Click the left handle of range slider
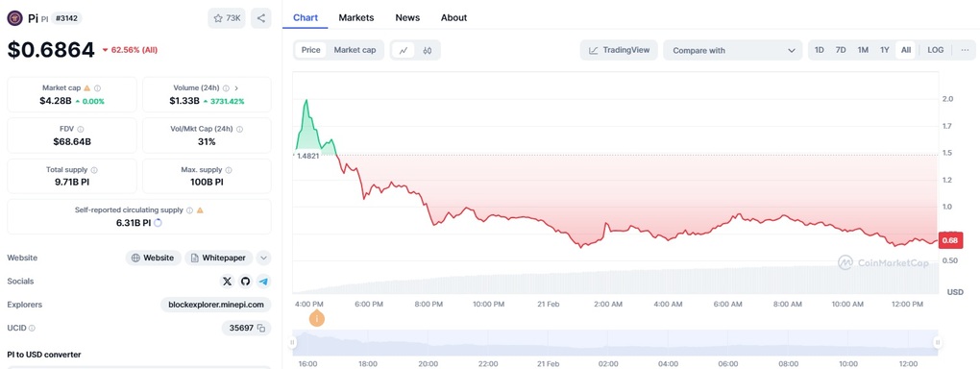Image resolution: width=980 pixels, height=369 pixels. [x=292, y=342]
